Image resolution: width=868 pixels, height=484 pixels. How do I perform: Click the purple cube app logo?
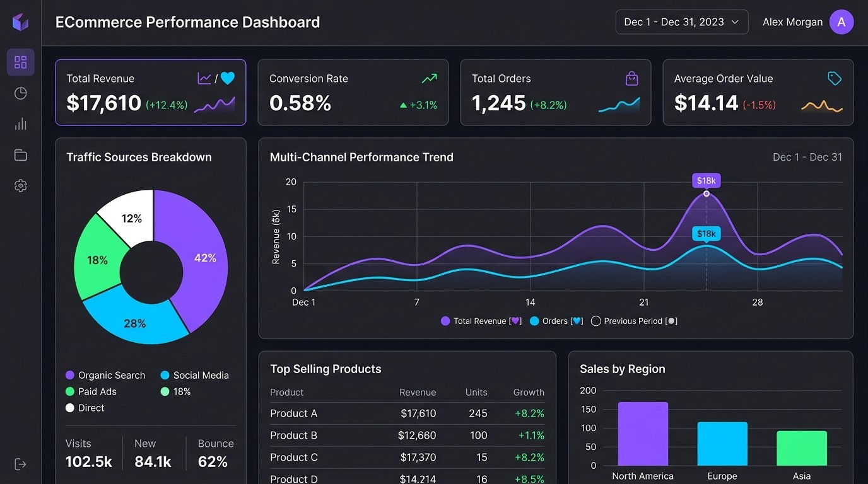point(20,22)
